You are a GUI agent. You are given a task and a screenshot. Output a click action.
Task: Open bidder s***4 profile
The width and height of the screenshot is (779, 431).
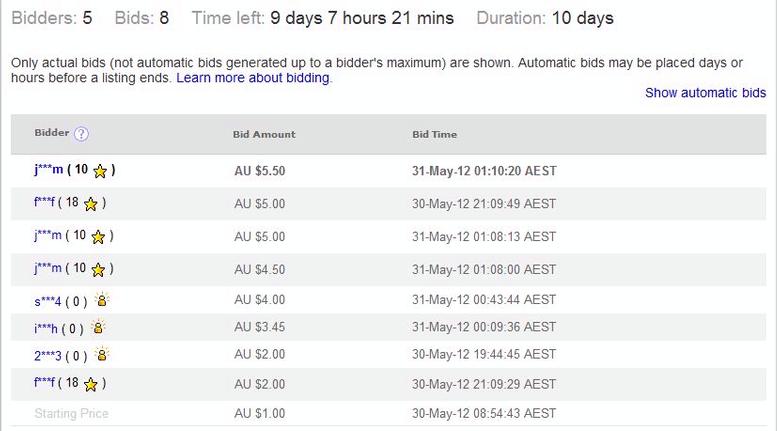click(48, 301)
